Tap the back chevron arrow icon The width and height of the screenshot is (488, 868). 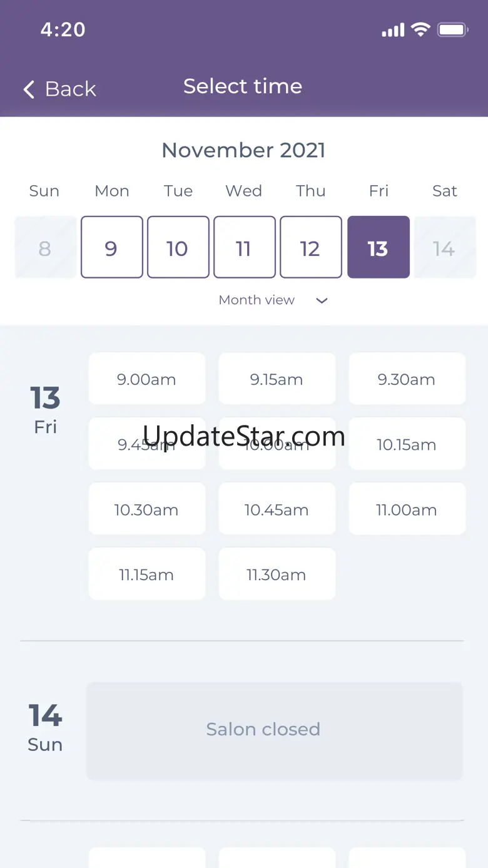point(29,89)
